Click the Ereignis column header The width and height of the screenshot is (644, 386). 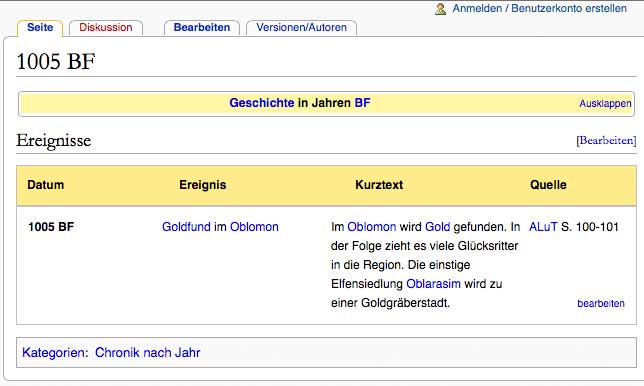[202, 185]
